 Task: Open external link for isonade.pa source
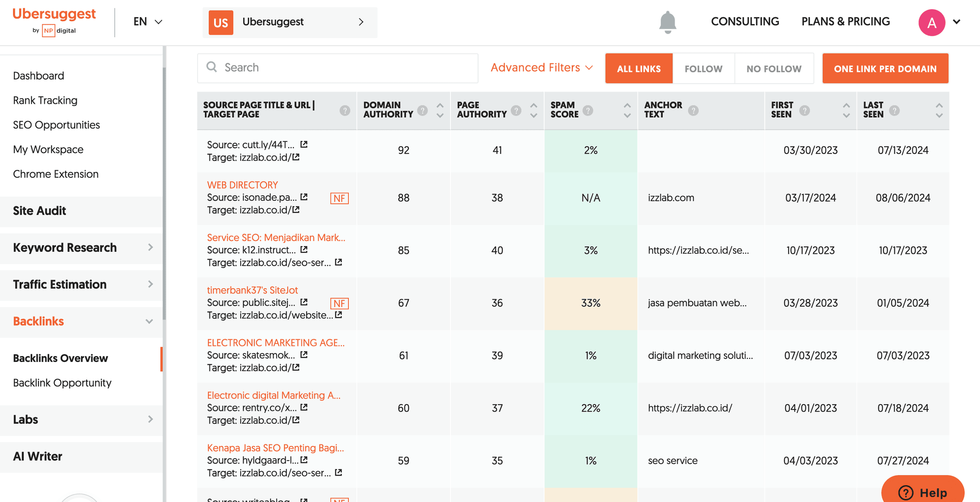click(304, 197)
